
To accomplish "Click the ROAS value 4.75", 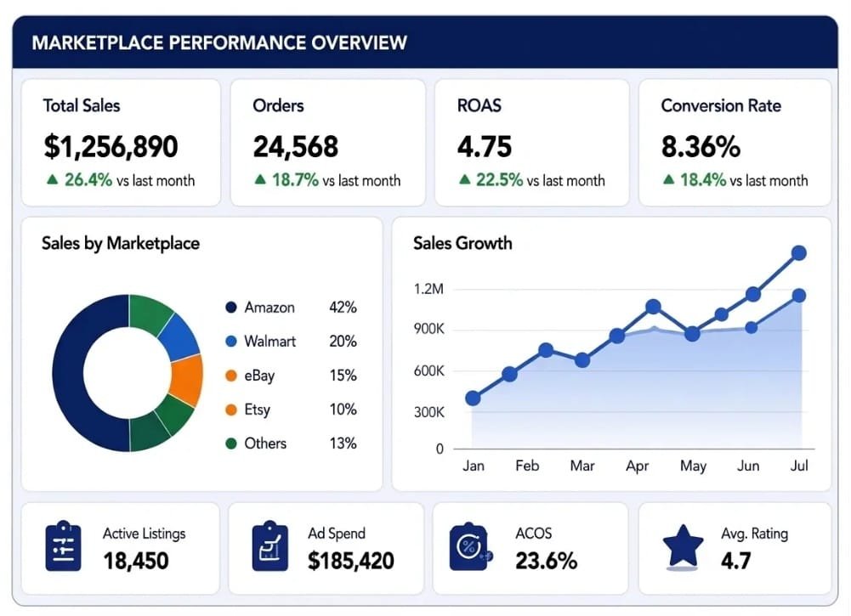I will [484, 146].
